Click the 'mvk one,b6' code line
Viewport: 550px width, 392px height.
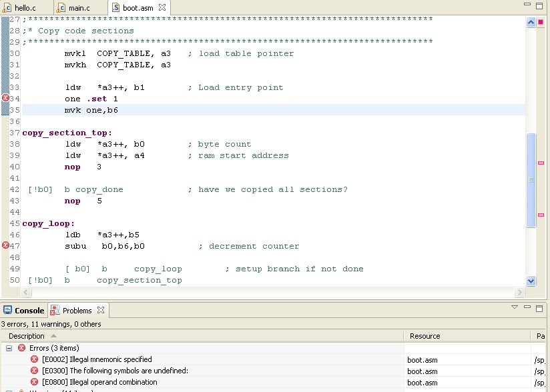click(91, 110)
